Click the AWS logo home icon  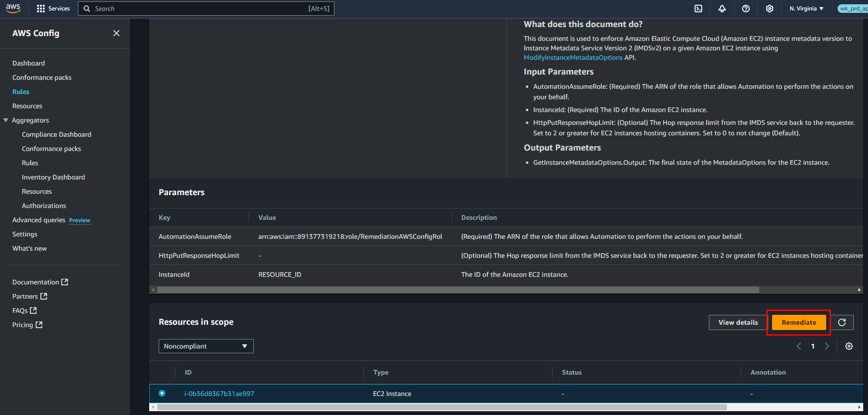[13, 8]
